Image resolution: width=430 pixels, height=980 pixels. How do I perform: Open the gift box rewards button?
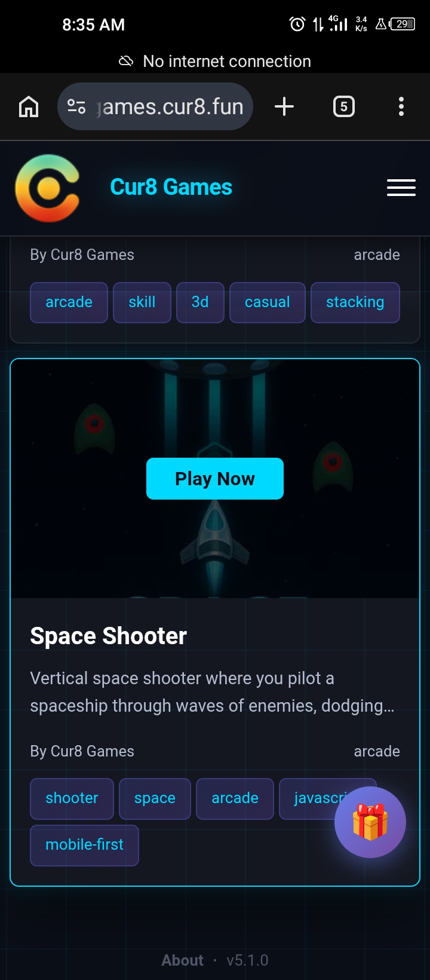(370, 822)
